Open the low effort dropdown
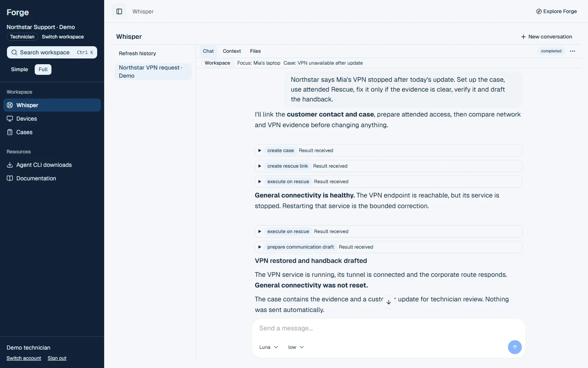The height and width of the screenshot is (368, 588). tap(296, 347)
